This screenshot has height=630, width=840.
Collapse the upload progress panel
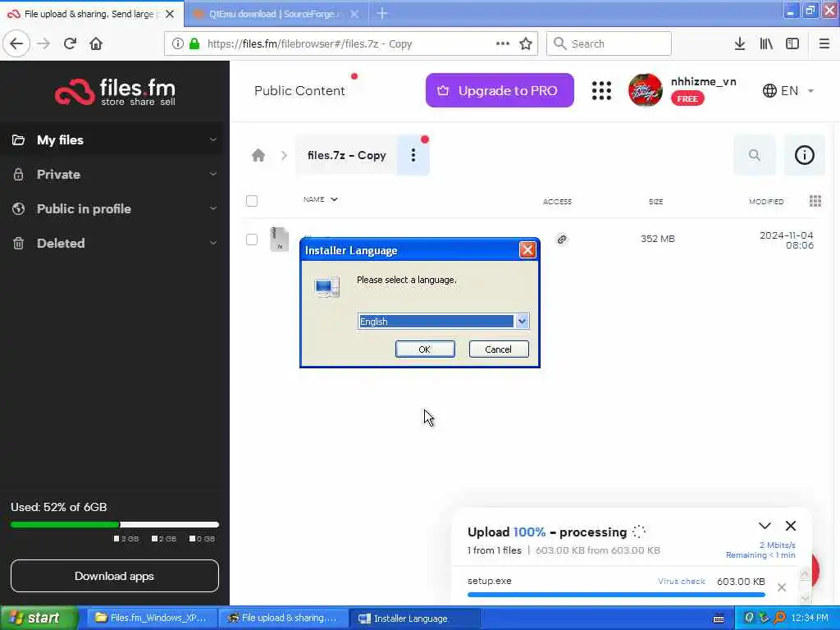tap(765, 526)
